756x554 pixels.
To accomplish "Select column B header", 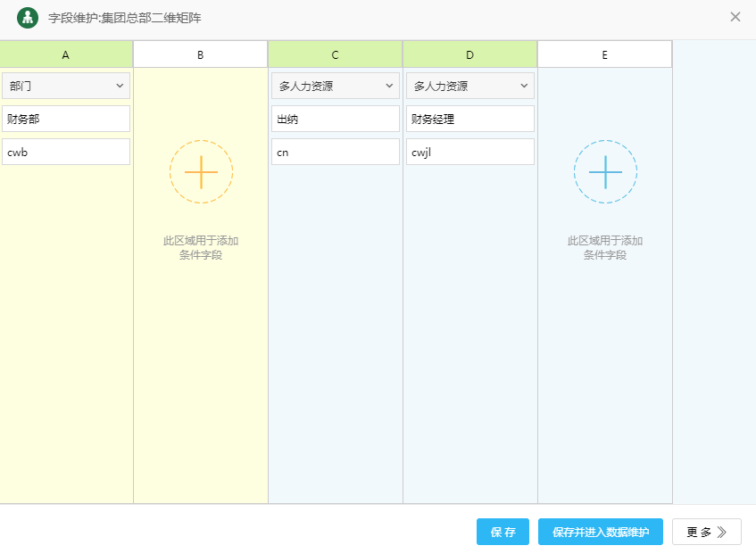I will [201, 54].
